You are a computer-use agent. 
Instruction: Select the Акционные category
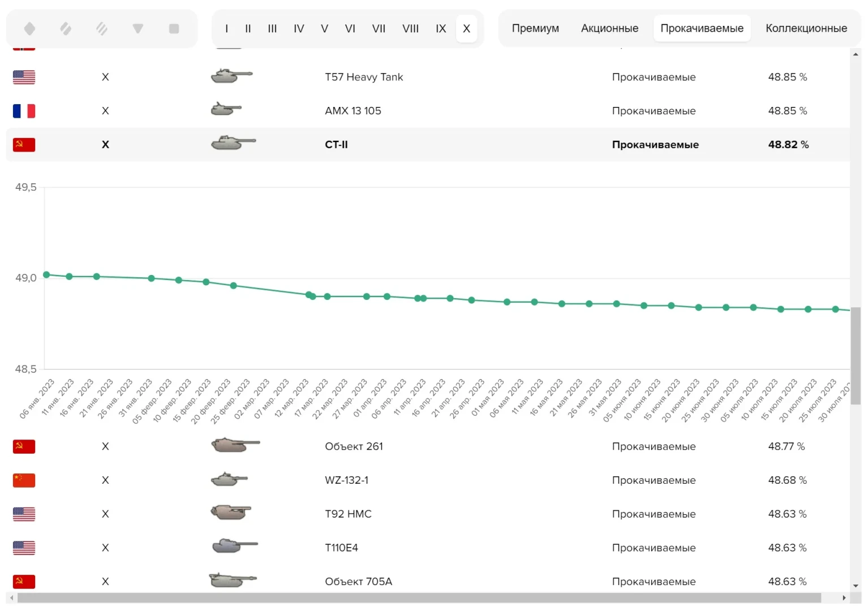609,28
